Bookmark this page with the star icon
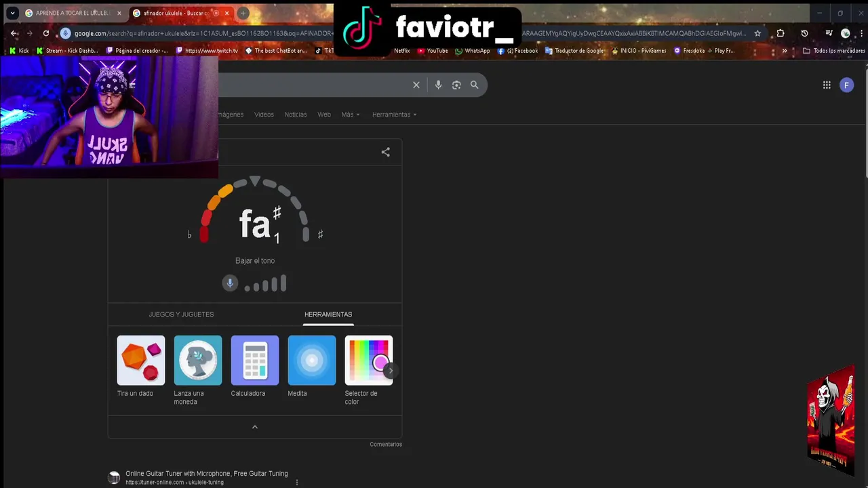The image size is (868, 488). pyautogui.click(x=757, y=33)
